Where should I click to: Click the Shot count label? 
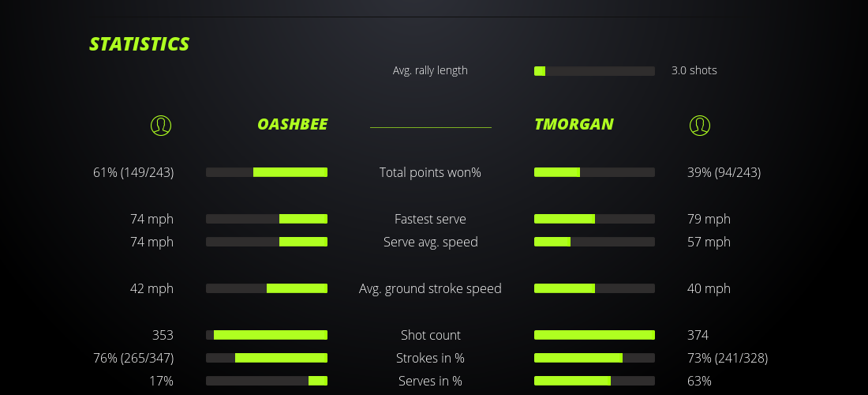click(430, 335)
